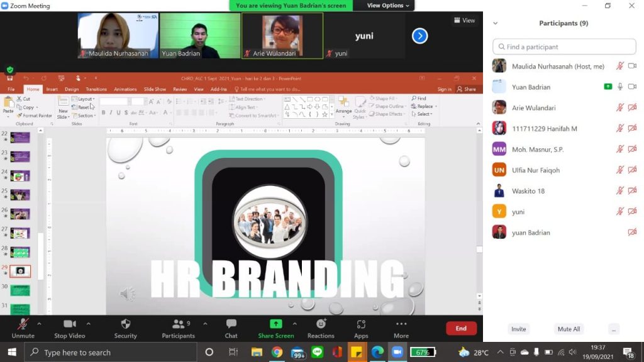Click the green encryption shield icon
This screenshot has height=362, width=644.
pos(10,70)
